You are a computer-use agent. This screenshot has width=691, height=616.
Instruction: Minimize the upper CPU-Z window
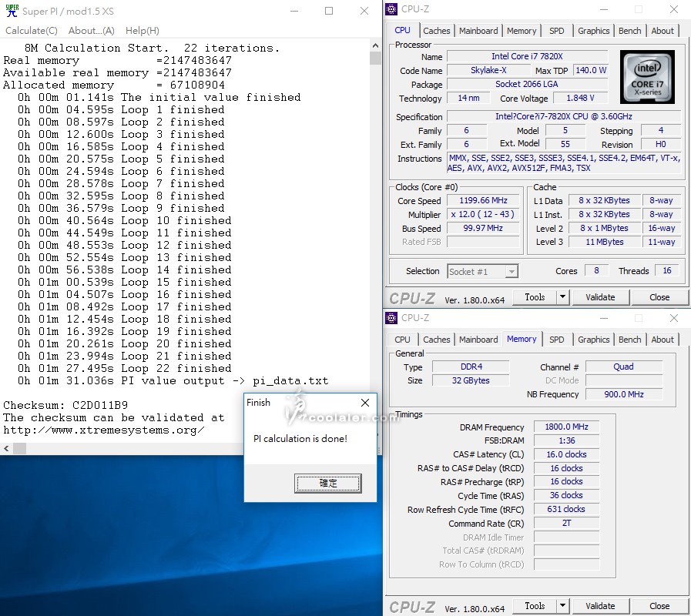[x=604, y=9]
